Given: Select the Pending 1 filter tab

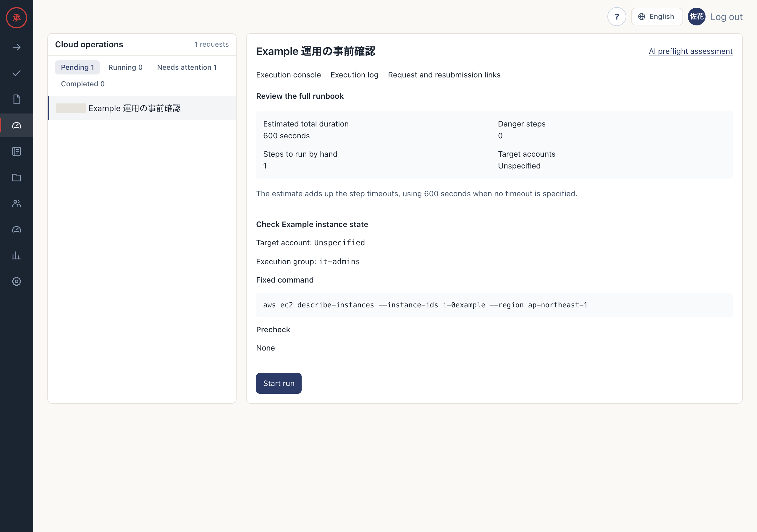Looking at the screenshot, I should point(77,67).
